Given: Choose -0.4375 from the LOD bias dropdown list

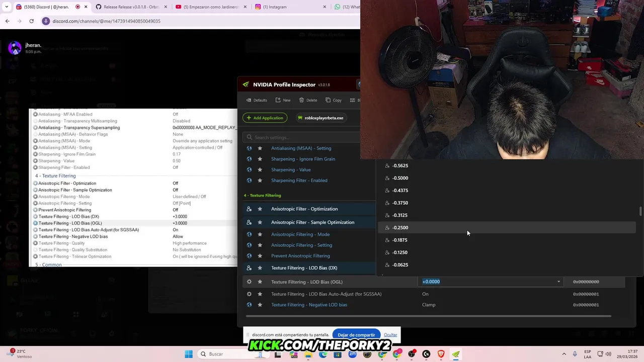Looking at the screenshot, I should [x=507, y=191].
